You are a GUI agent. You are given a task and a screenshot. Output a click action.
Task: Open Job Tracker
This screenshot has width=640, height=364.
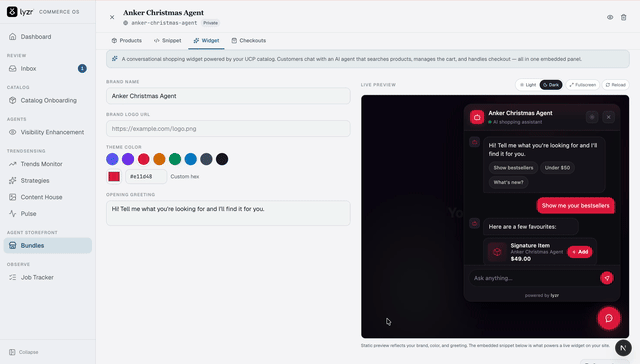tap(48, 277)
